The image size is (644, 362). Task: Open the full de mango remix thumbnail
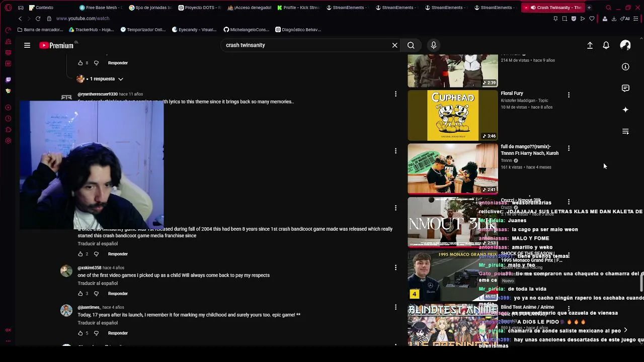click(453, 169)
